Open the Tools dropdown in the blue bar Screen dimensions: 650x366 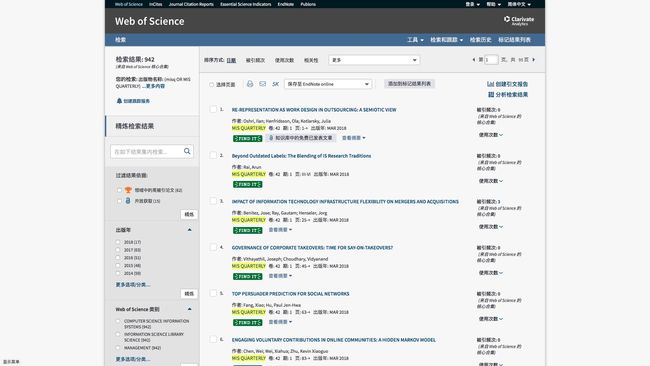click(x=415, y=40)
